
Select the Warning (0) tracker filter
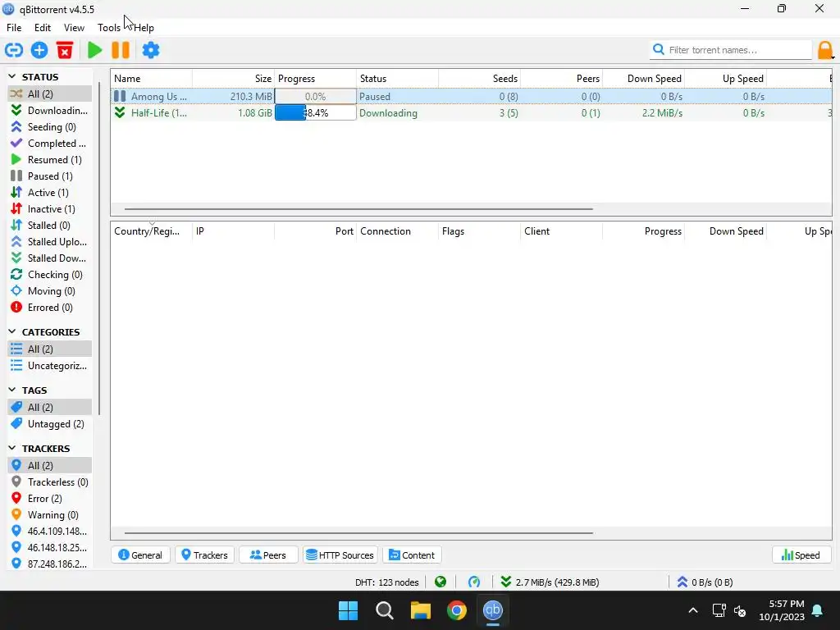point(49,515)
